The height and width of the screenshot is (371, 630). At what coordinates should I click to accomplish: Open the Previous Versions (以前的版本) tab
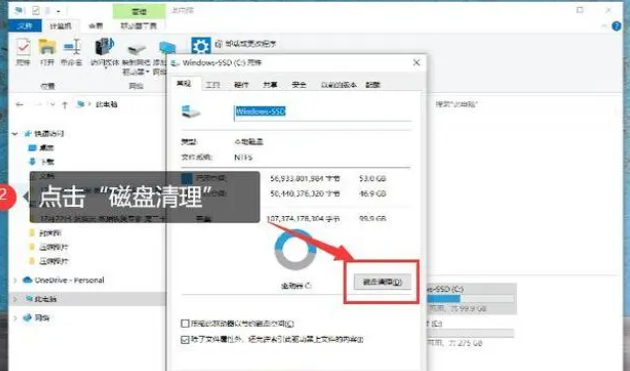pos(338,84)
